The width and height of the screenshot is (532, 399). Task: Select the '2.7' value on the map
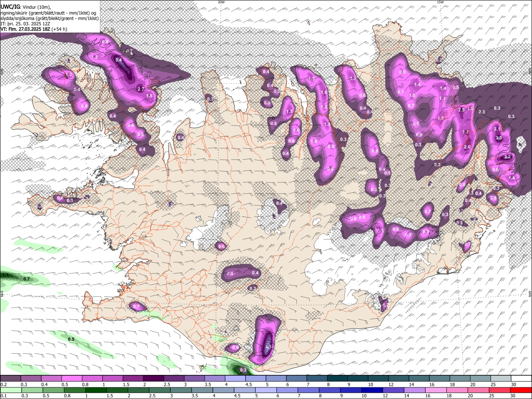pos(140,89)
